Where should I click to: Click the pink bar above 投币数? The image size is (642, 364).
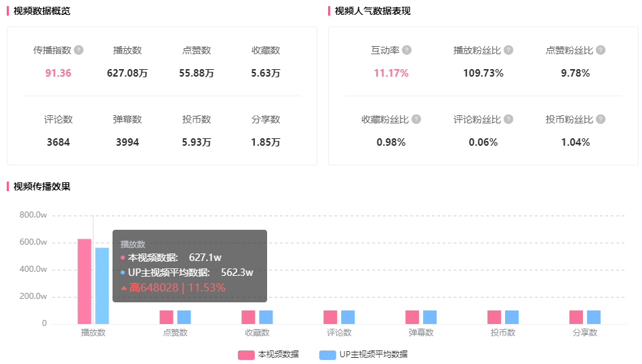tap(494, 317)
